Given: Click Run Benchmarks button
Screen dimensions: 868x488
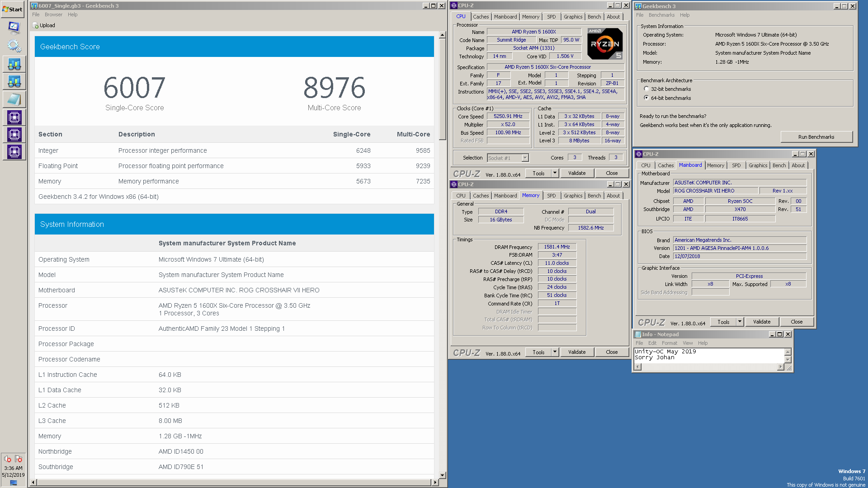Looking at the screenshot, I should pyautogui.click(x=816, y=137).
